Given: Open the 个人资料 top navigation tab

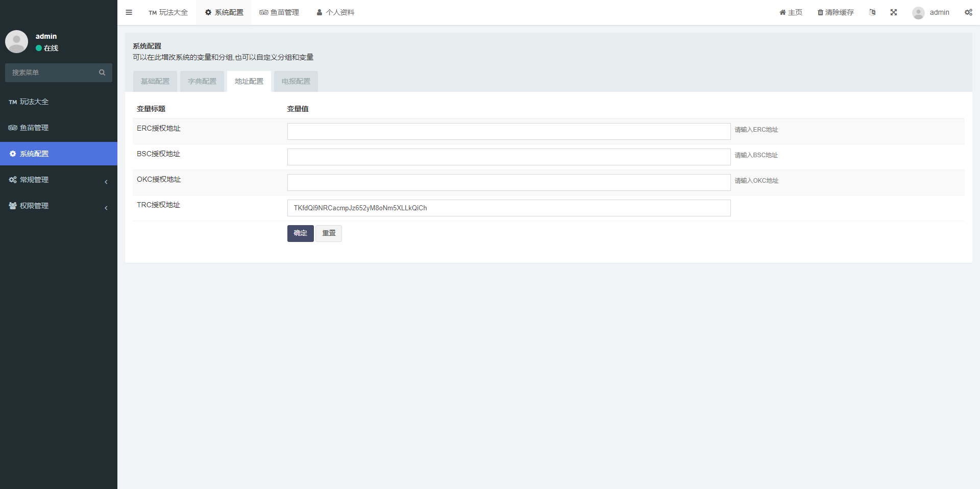Looking at the screenshot, I should click(x=335, y=12).
